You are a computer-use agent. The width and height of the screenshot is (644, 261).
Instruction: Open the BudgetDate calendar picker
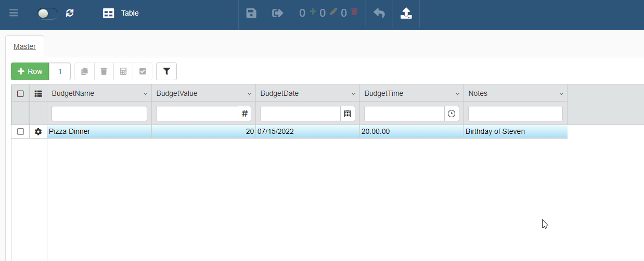coord(347,114)
